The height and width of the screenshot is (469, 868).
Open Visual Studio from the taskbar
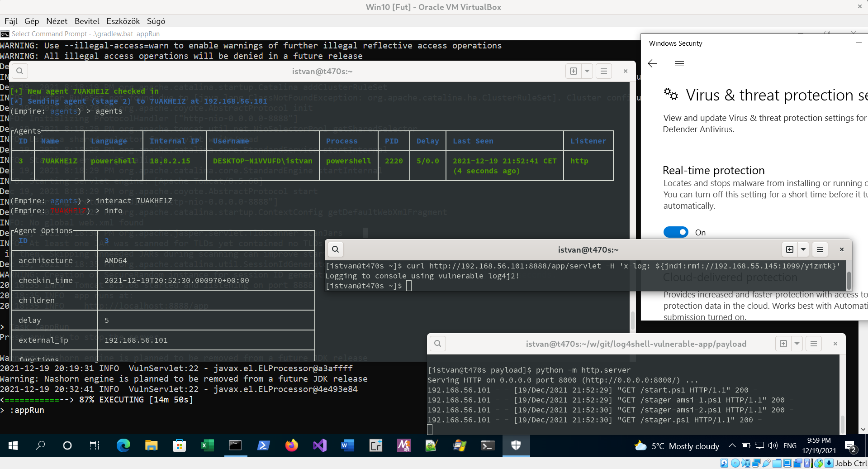click(319, 446)
